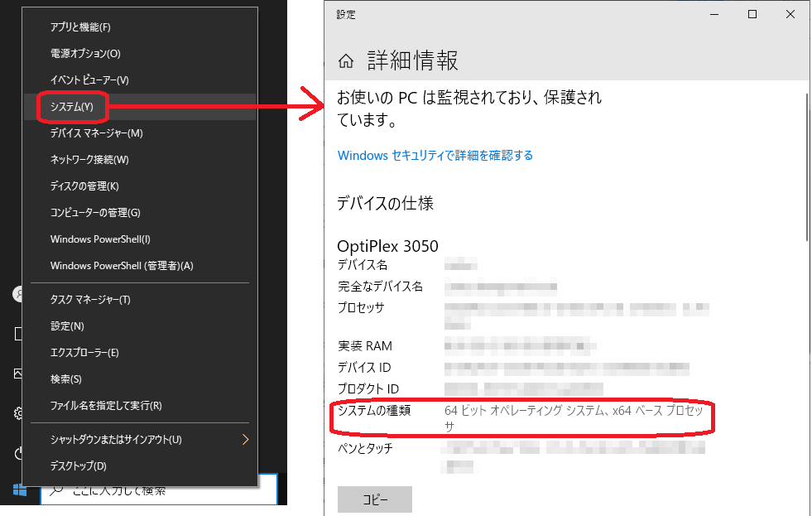This screenshot has height=516, width=812.
Task: Click the user account icon in Start sidebar
Action: 18,294
